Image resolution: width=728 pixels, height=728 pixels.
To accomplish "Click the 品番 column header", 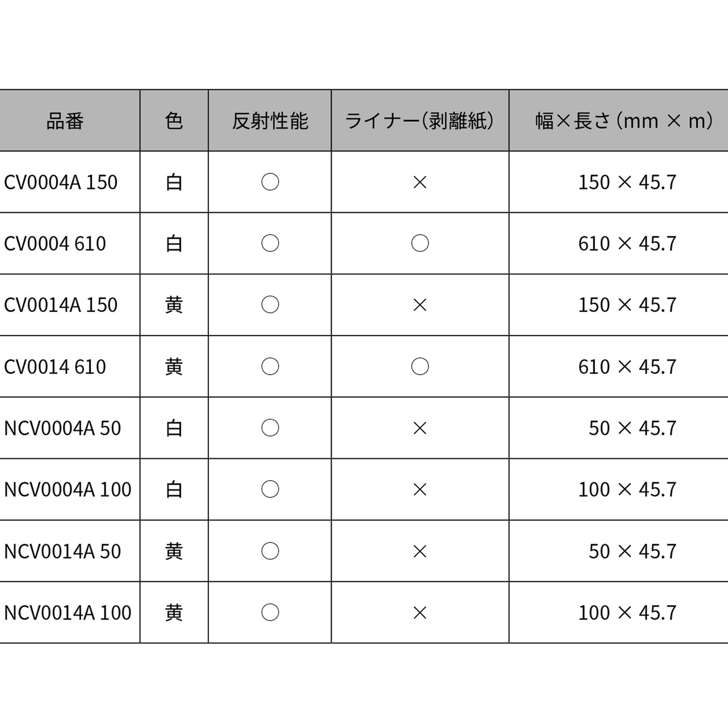I will tap(65, 121).
